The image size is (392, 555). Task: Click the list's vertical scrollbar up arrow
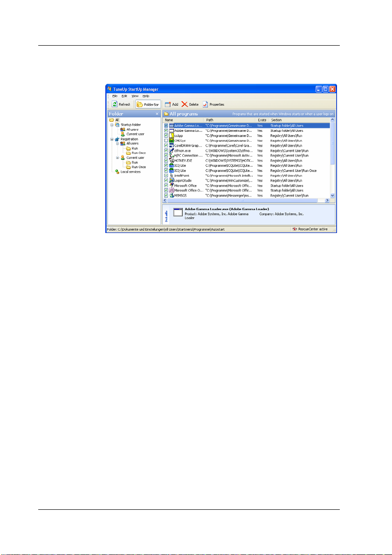(x=332, y=120)
